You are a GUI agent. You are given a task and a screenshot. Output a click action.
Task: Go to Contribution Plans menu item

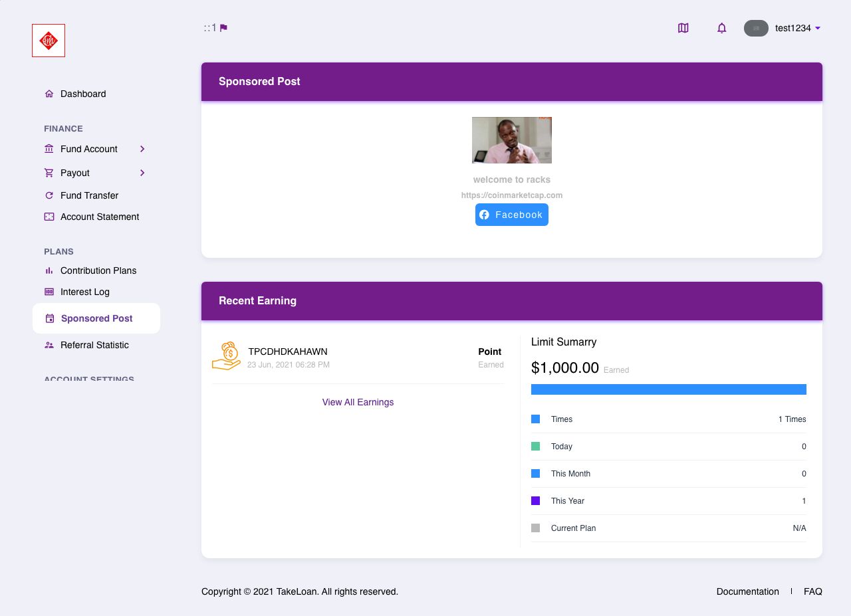pos(98,270)
